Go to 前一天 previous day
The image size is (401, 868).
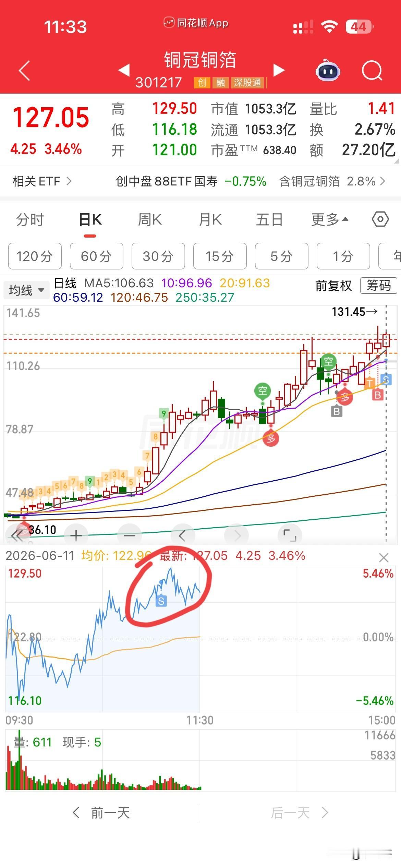pos(101,812)
